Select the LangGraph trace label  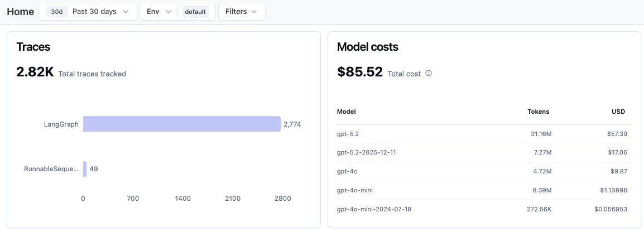(x=61, y=124)
